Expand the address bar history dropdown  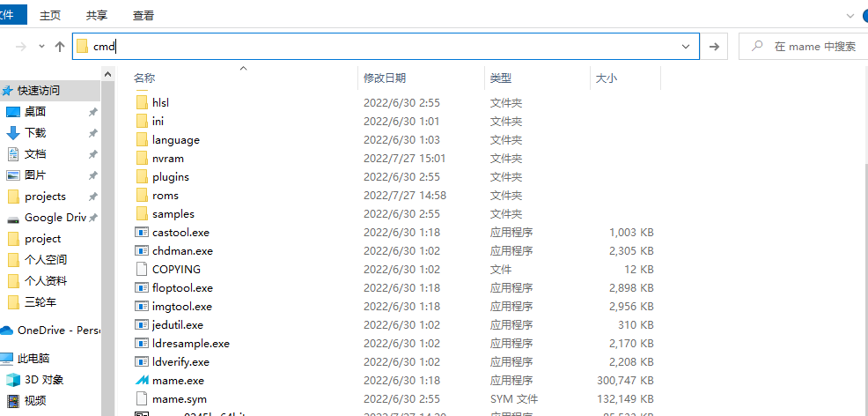[x=686, y=47]
